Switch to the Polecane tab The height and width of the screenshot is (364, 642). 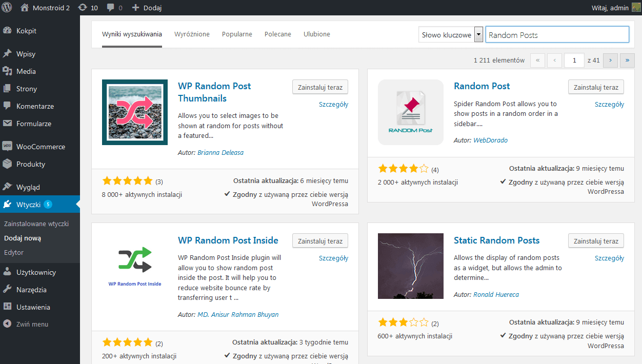click(x=278, y=34)
